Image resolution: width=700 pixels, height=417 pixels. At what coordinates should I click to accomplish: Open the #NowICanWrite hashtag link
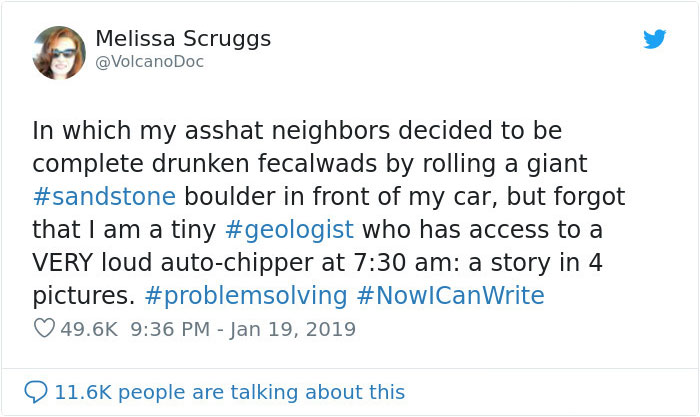pyautogui.click(x=451, y=295)
